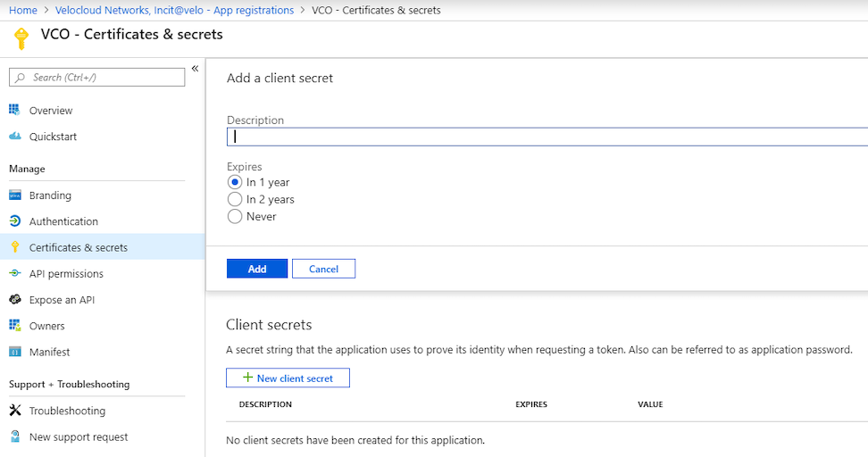
Task: Click the Owners icon
Action: point(14,326)
